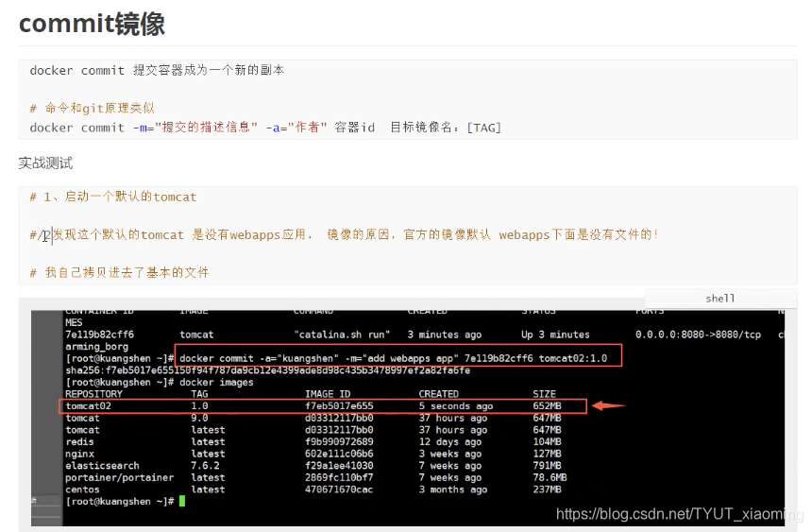Click the "5 seconds ago" created value
The image size is (812, 532).
[456, 406]
